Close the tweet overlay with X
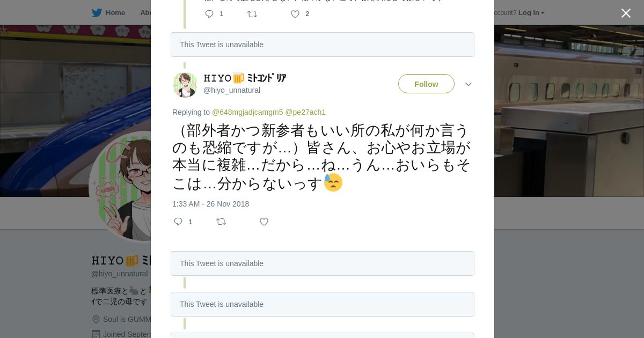Image resolution: width=644 pixels, height=338 pixels. click(626, 13)
